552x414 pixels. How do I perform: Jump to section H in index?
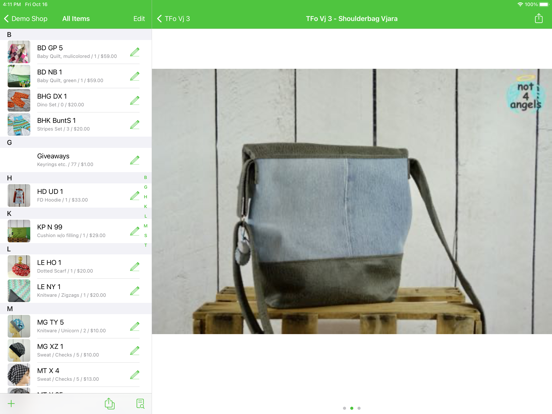[145, 197]
